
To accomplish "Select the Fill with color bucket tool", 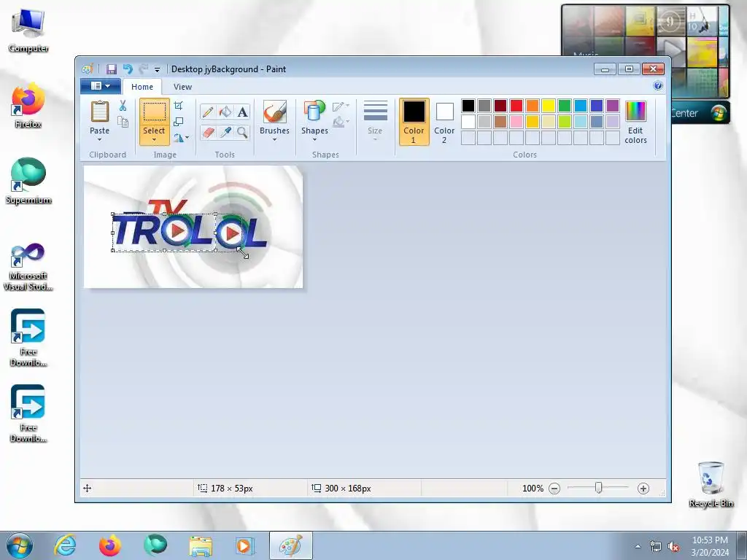I will pyautogui.click(x=225, y=112).
